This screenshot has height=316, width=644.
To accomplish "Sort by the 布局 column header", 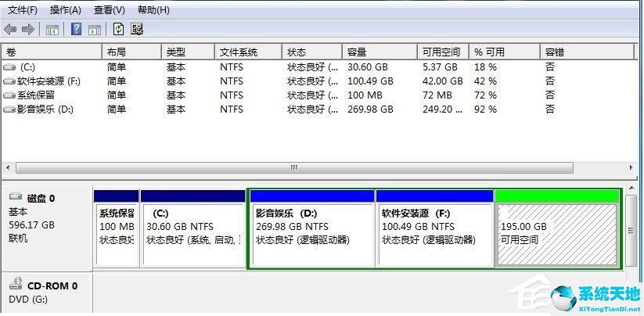I will pyautogui.click(x=131, y=52).
